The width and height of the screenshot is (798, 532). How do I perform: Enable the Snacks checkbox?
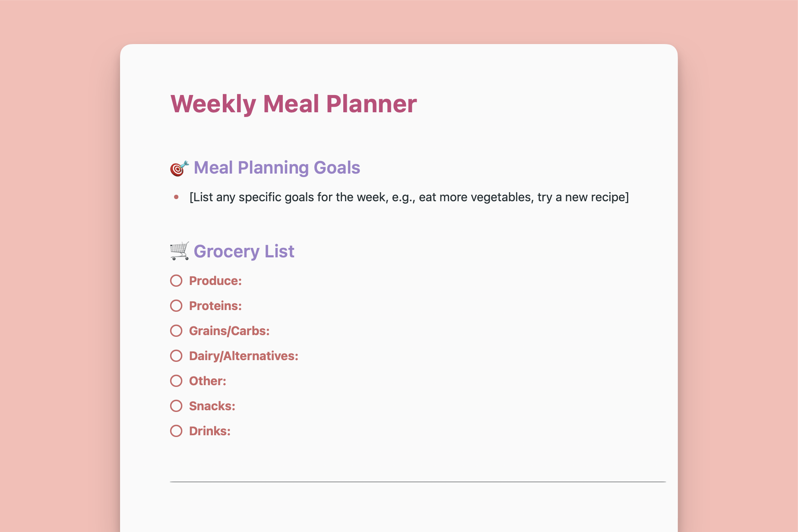pyautogui.click(x=176, y=406)
